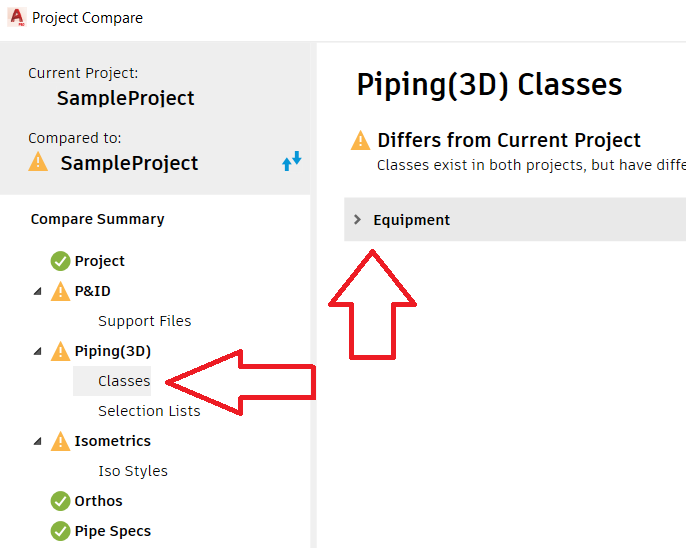This screenshot has width=686, height=548.
Task: Select Support Files under P&ID
Action: pyautogui.click(x=144, y=321)
